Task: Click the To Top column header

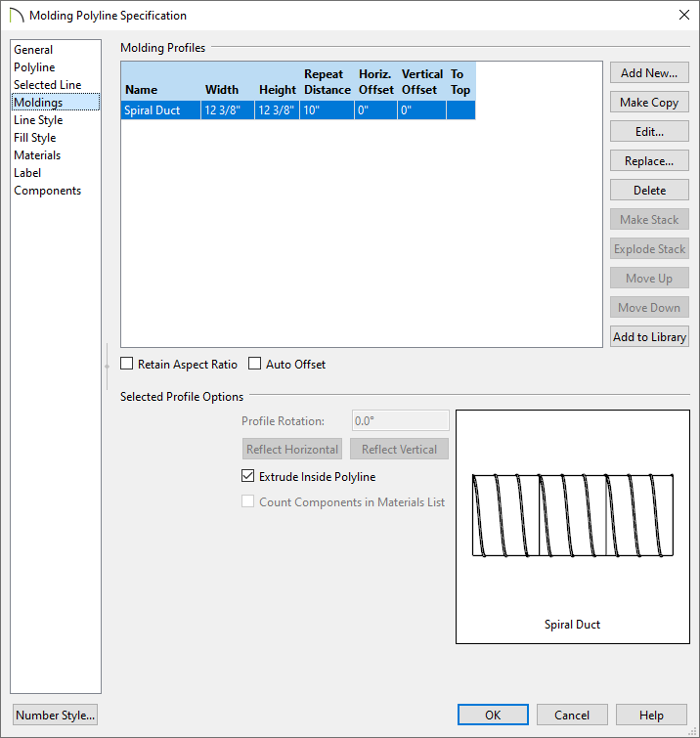Action: 460,81
